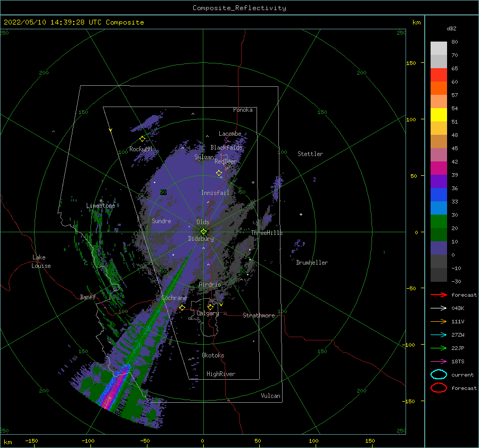
Task: Click the cyan current ellipse icon
Action: pos(439,374)
